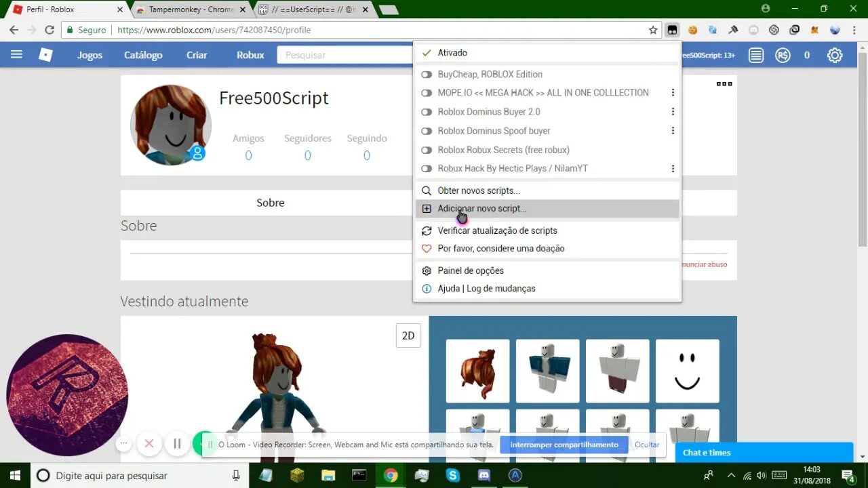Open the smiley face item thumbnail

tap(687, 371)
